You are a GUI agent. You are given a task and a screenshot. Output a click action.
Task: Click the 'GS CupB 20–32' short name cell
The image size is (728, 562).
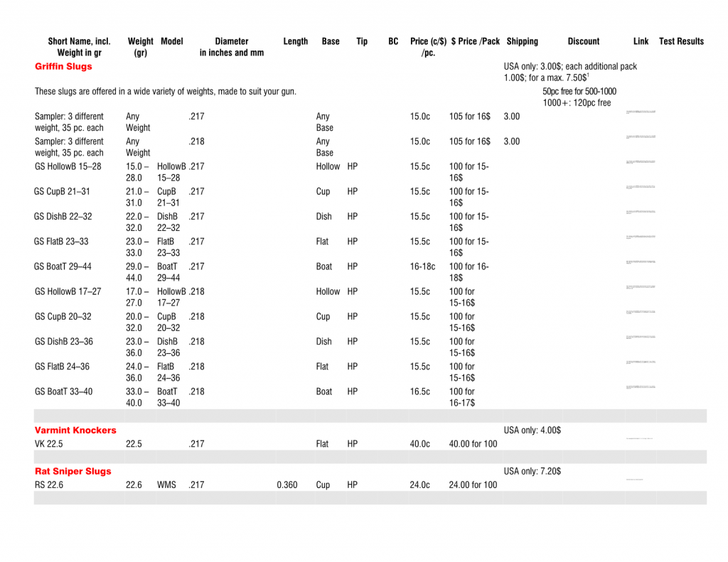point(63,316)
